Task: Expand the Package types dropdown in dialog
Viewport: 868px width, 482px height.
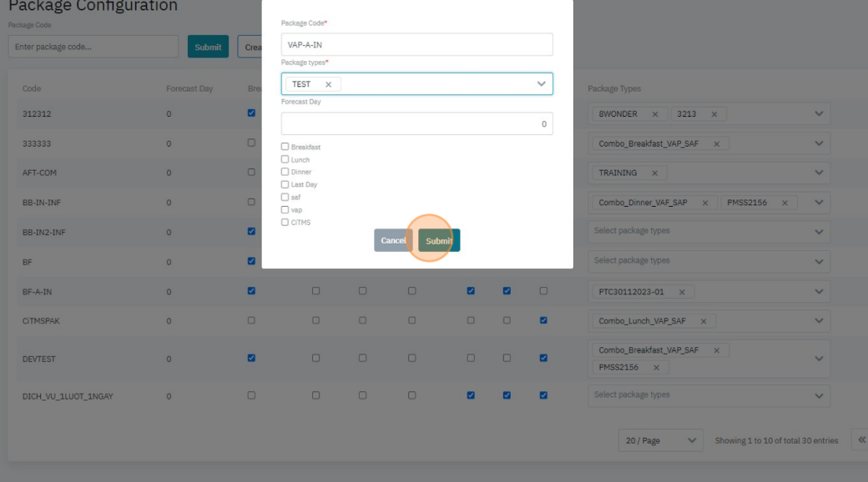Action: coord(541,84)
